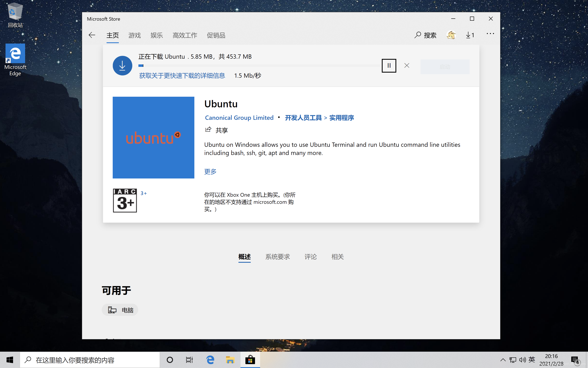
Task: Click the 共享 share icon
Action: point(208,129)
